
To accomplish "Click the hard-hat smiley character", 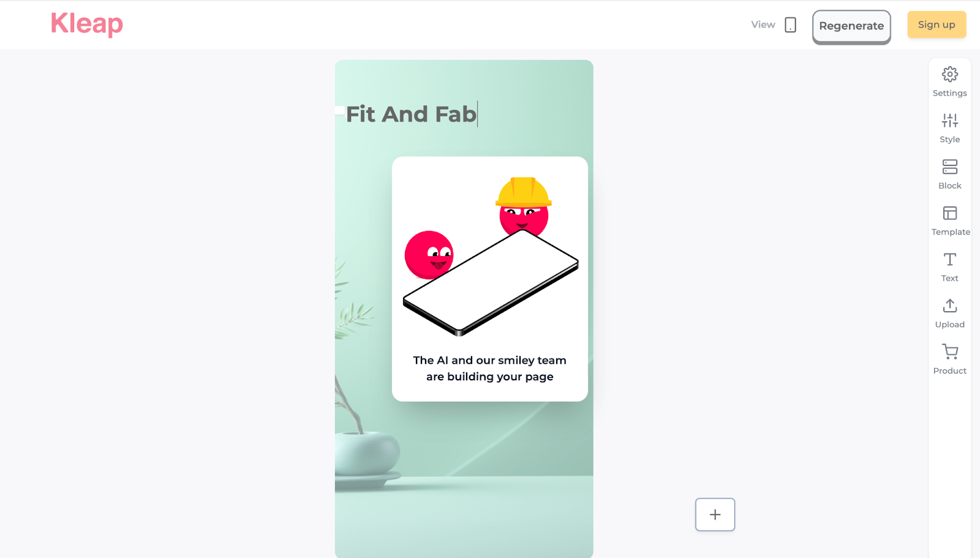I will click(524, 206).
